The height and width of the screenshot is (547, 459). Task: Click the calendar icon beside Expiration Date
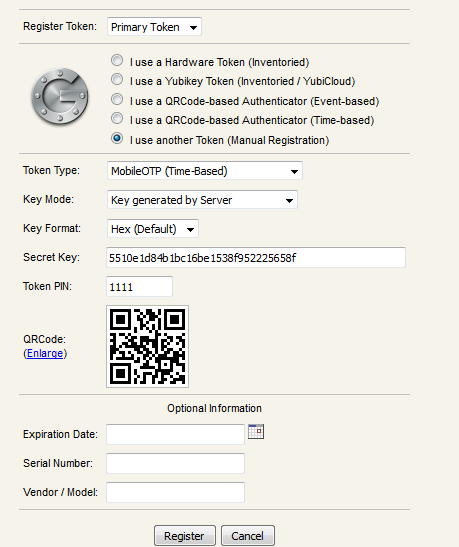click(256, 432)
